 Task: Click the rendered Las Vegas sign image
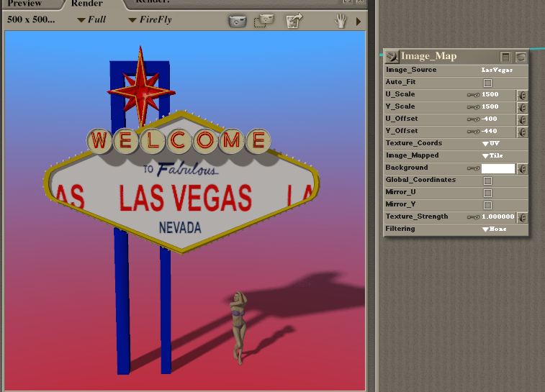pyautogui.click(x=185, y=211)
